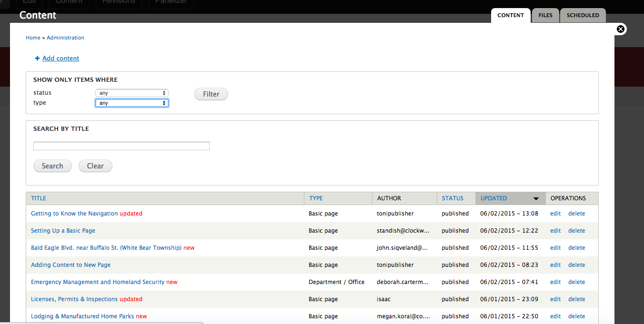Image resolution: width=644 pixels, height=324 pixels.
Task: Click author isaac cell
Action: tap(384, 299)
